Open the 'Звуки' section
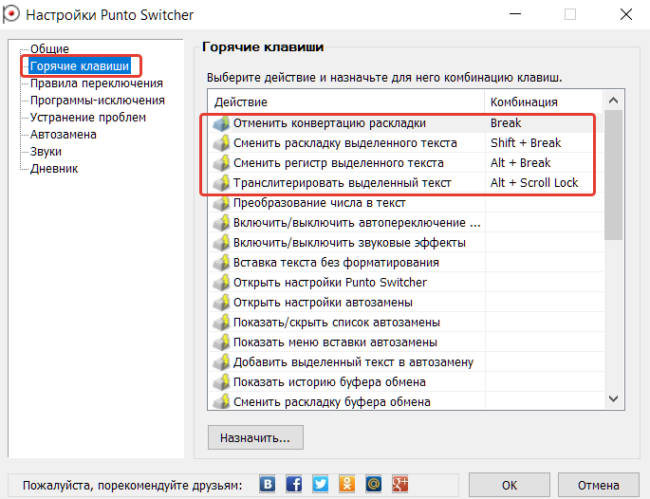This screenshot has width=650, height=499. [46, 152]
